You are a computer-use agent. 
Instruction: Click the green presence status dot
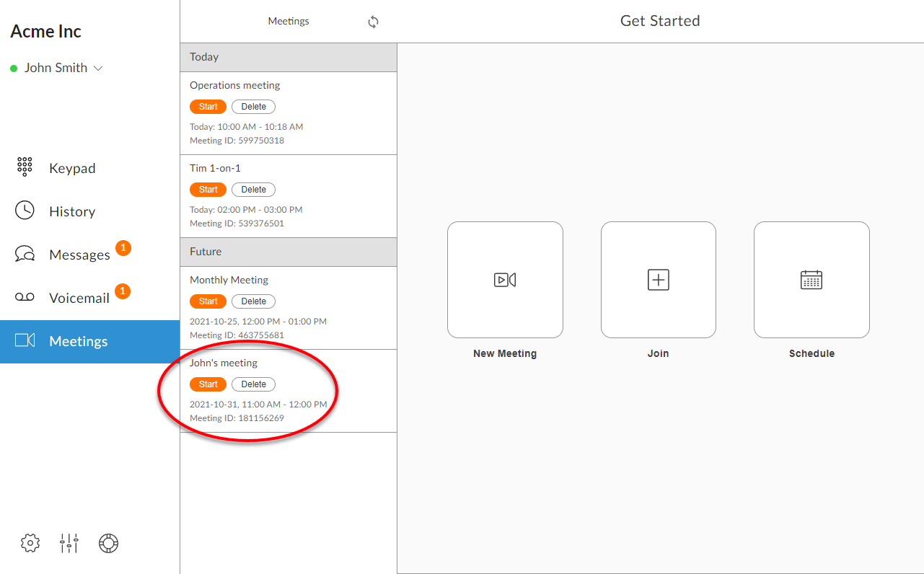click(x=14, y=69)
